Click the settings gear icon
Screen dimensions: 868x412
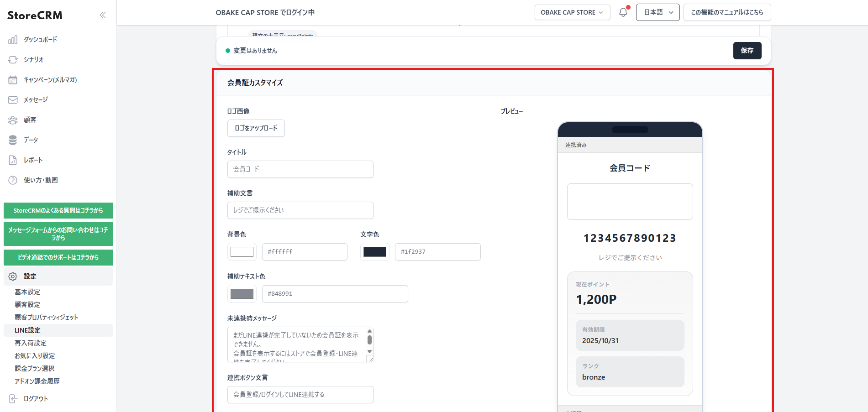[13, 276]
